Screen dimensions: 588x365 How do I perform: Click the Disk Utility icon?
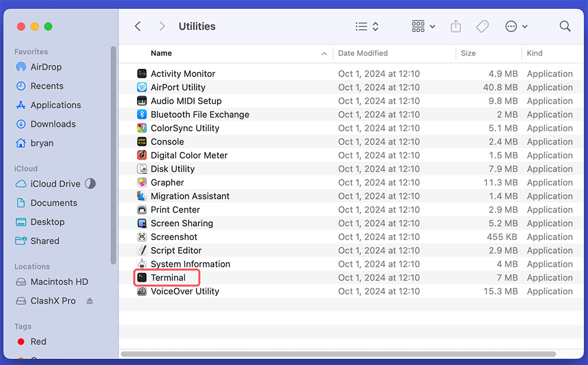coord(142,169)
